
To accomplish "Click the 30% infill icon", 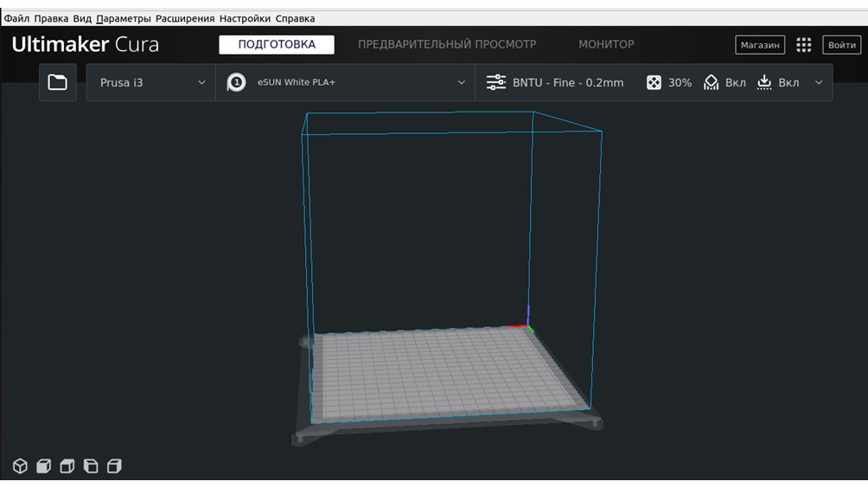I will (654, 82).
